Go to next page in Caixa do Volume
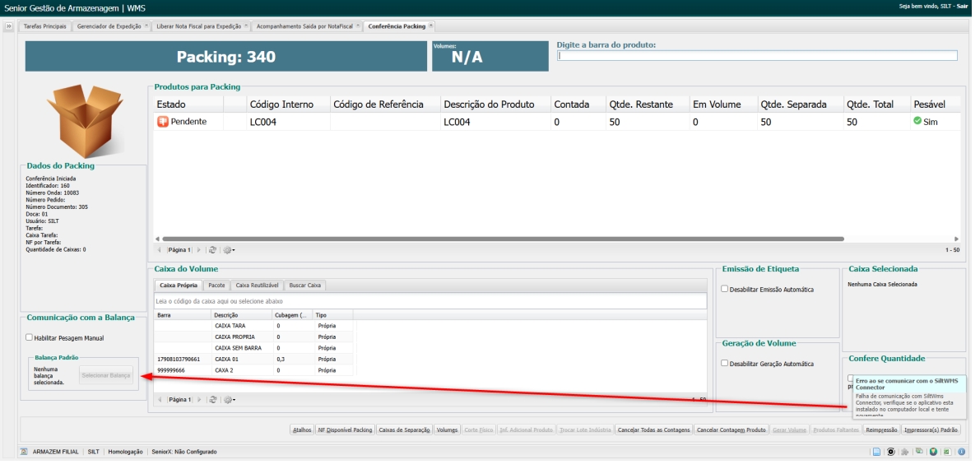Image resolution: width=980 pixels, height=469 pixels. point(199,400)
